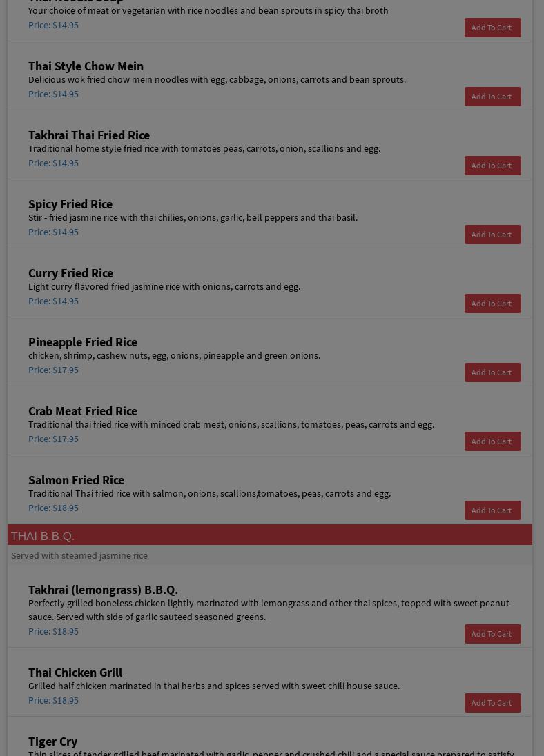The height and width of the screenshot is (756, 544).
Task: Click the THAI B.B.Q. section header
Action: (x=43, y=536)
